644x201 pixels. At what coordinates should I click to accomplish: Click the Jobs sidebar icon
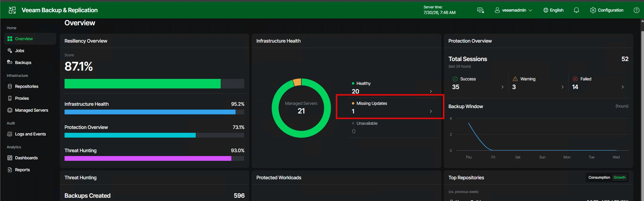tap(10, 51)
